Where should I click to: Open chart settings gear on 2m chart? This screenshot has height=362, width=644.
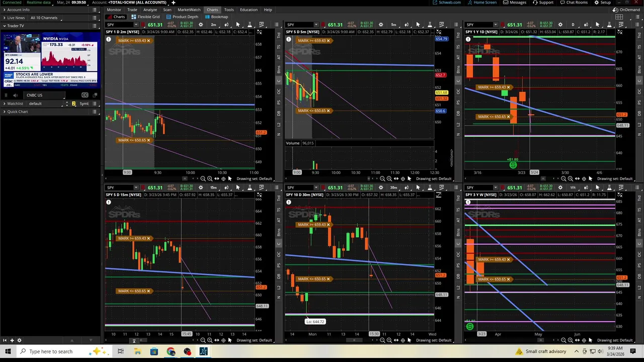coord(201,25)
